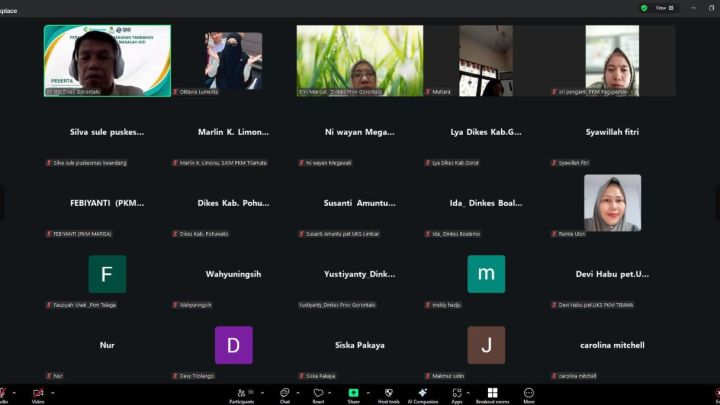
Task: Expand the audio options caret
Action: tap(14, 393)
